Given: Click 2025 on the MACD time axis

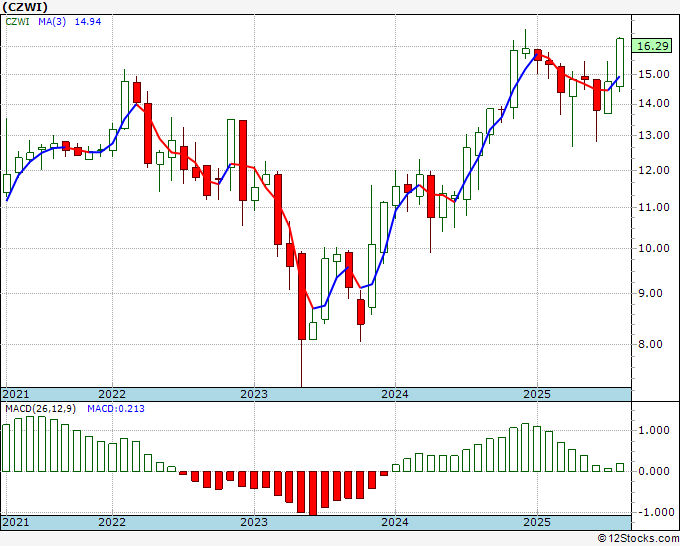Looking at the screenshot, I should coord(537,522).
